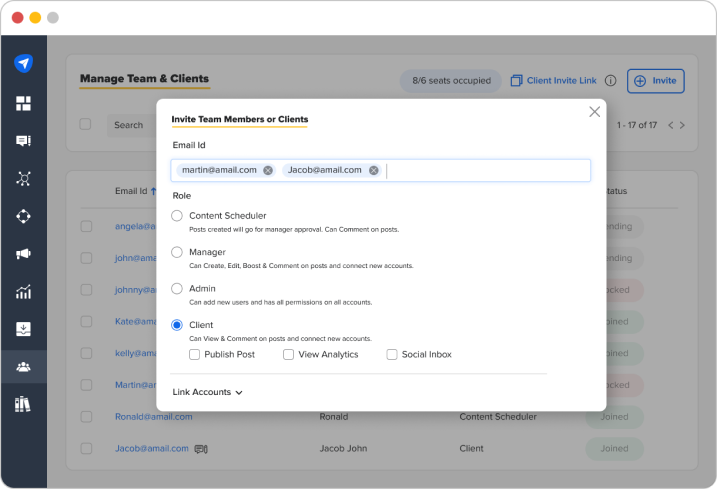
Task: Select the Content Scheduler role
Action: pos(177,215)
